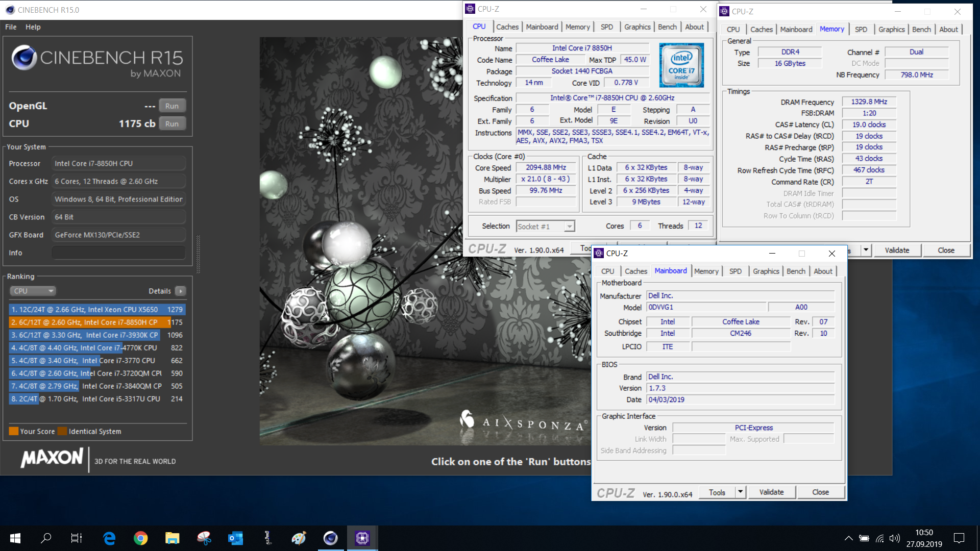Click Validate in Memory CPU-Z window
The height and width of the screenshot is (551, 980).
[897, 251]
